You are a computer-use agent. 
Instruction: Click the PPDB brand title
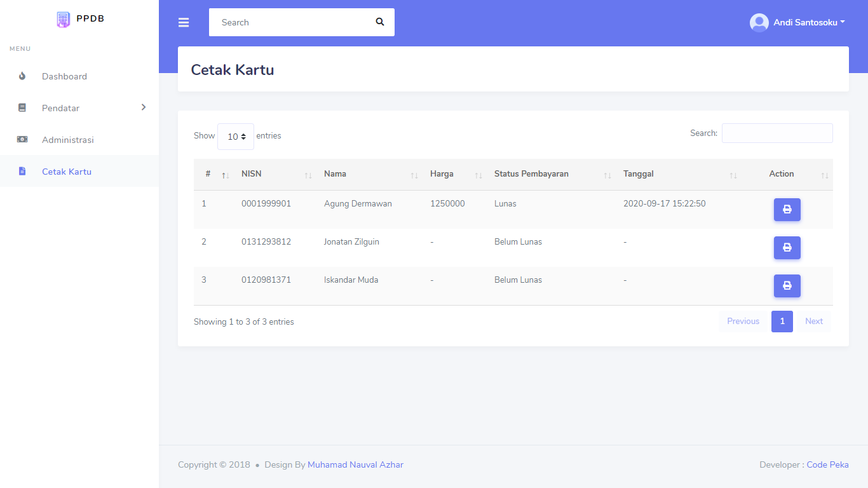(x=90, y=18)
